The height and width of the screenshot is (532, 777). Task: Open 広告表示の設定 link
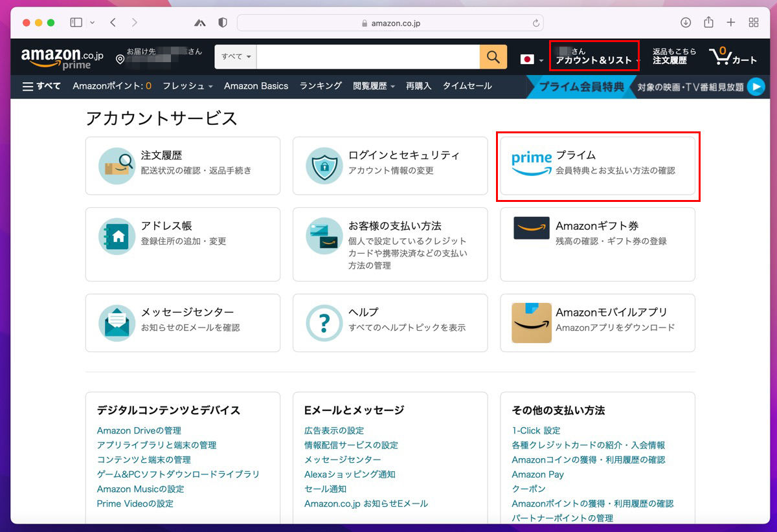(334, 430)
